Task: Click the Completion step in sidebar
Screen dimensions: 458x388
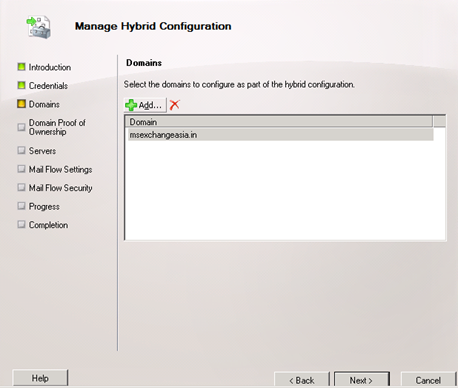Action: (48, 225)
